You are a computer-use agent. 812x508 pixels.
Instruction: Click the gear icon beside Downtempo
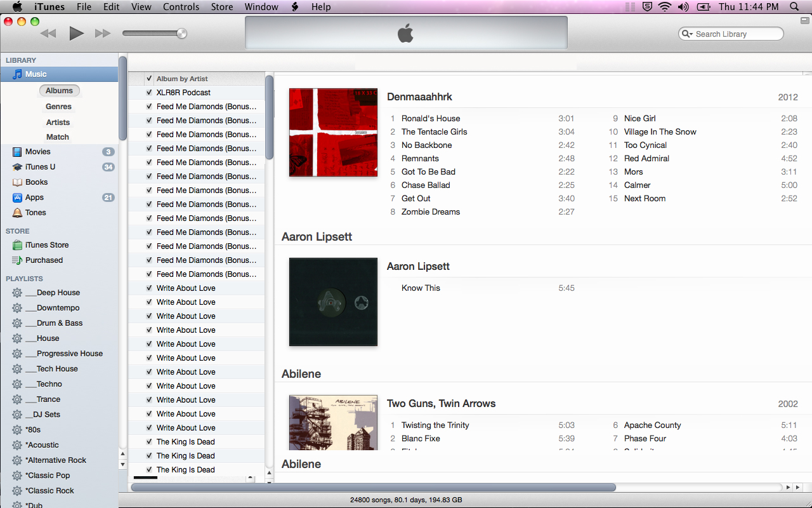tap(17, 308)
